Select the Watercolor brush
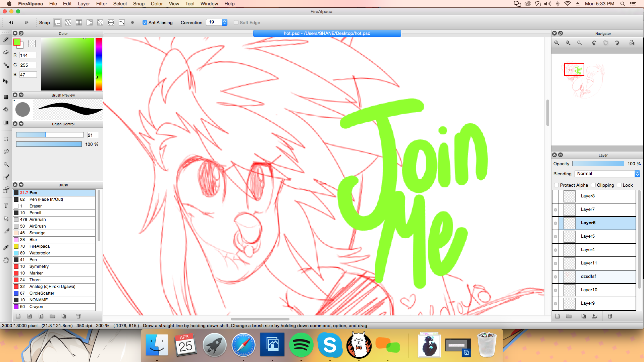 click(x=40, y=253)
